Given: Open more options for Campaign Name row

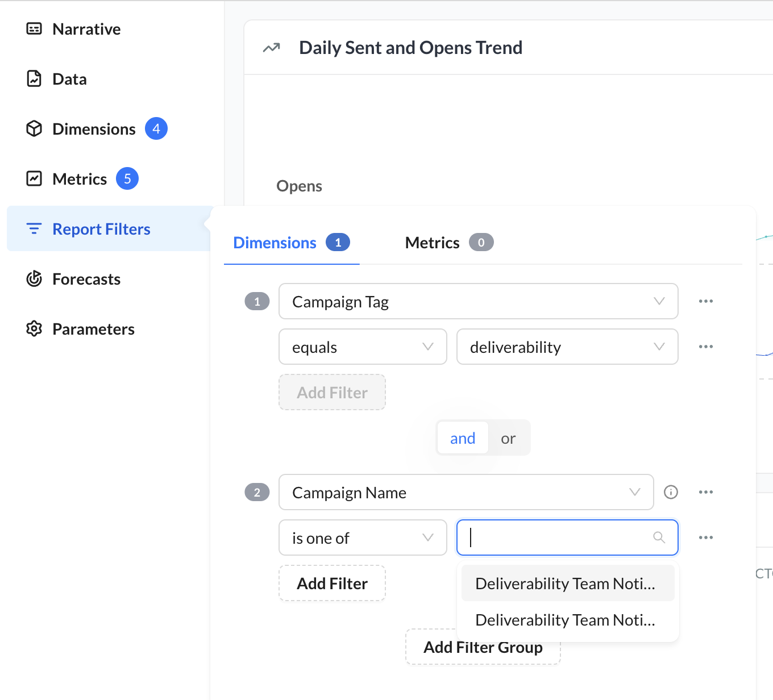Looking at the screenshot, I should tap(705, 492).
